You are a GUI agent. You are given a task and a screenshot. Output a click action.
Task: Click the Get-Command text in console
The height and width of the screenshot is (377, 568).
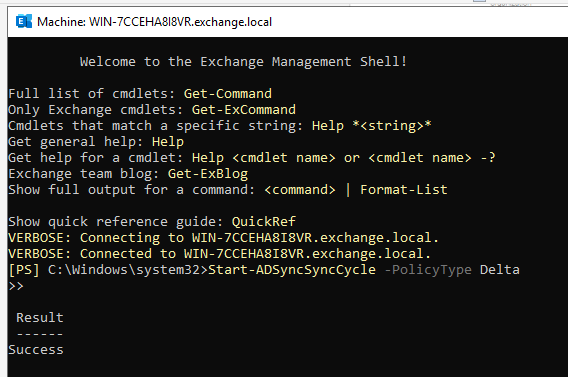pos(227,93)
